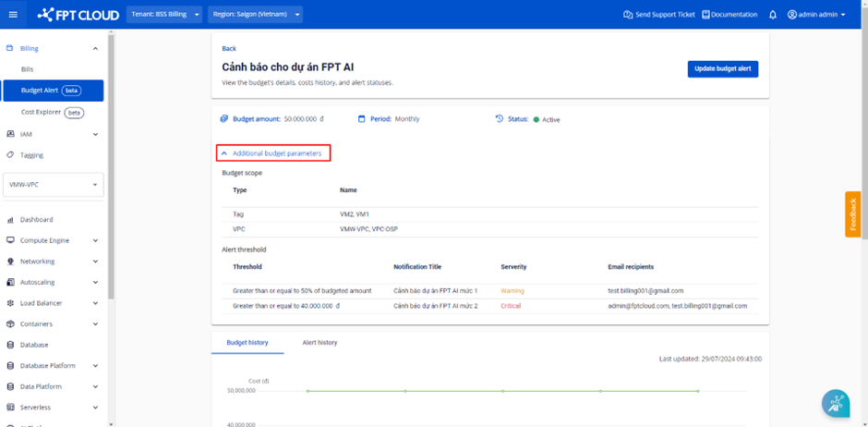Open the Region Saigon dropdown
868x427 pixels.
(256, 15)
